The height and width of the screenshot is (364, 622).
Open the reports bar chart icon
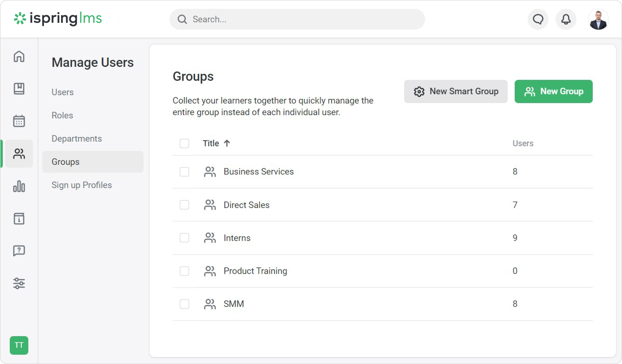tap(19, 186)
